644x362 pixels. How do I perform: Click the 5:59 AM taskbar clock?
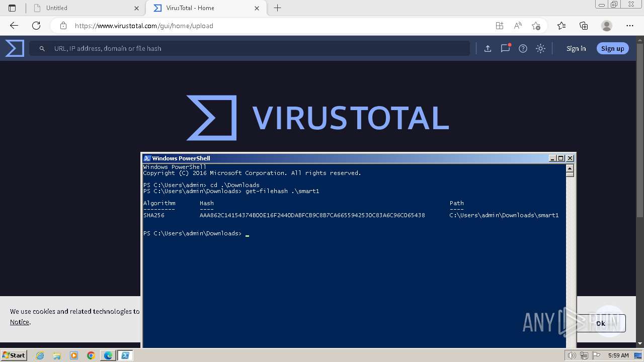618,355
